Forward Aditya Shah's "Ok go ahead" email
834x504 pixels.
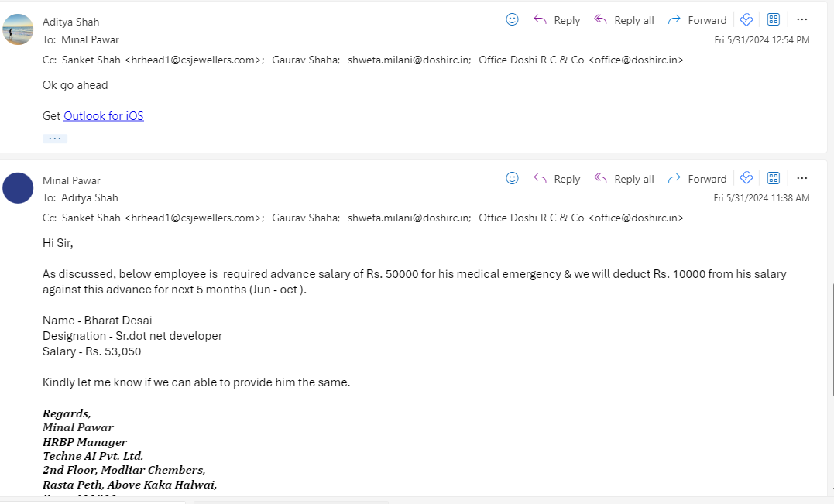click(x=697, y=20)
